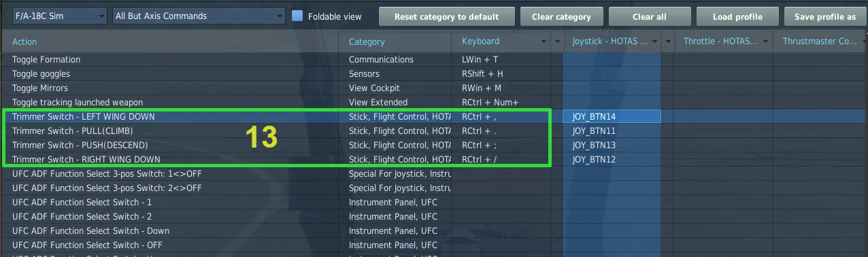868x257 pixels.
Task: Click the Clear category button
Action: (x=561, y=16)
